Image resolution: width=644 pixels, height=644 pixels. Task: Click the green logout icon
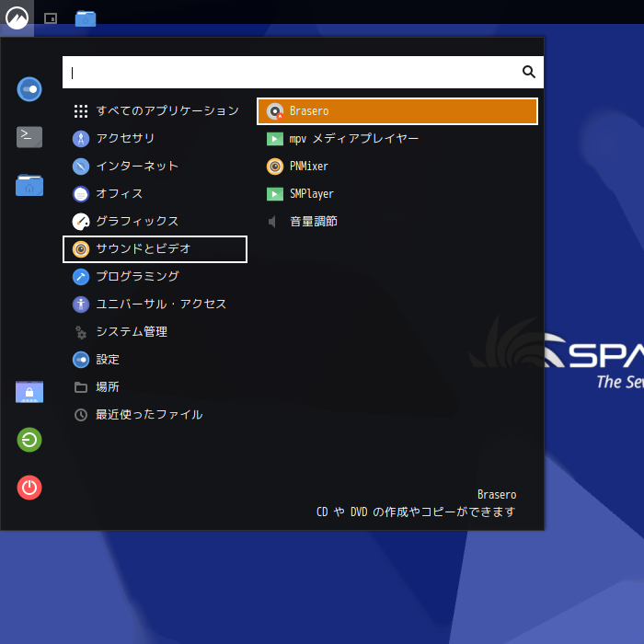pos(29,440)
